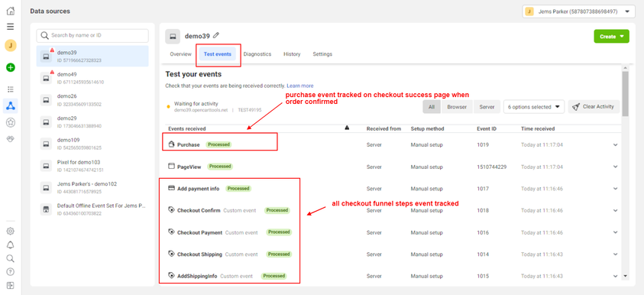The width and height of the screenshot is (644, 295).
Task: Select the Browser filter toggle
Action: point(457,106)
